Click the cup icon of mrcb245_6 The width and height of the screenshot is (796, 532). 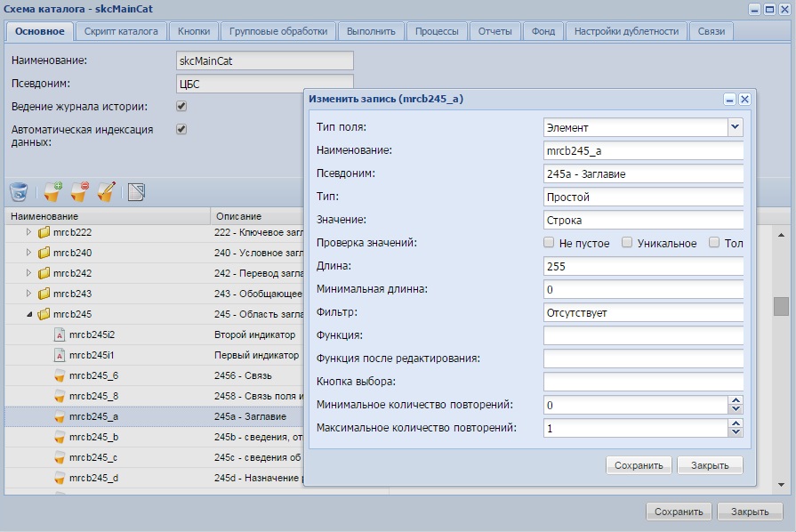tap(60, 375)
